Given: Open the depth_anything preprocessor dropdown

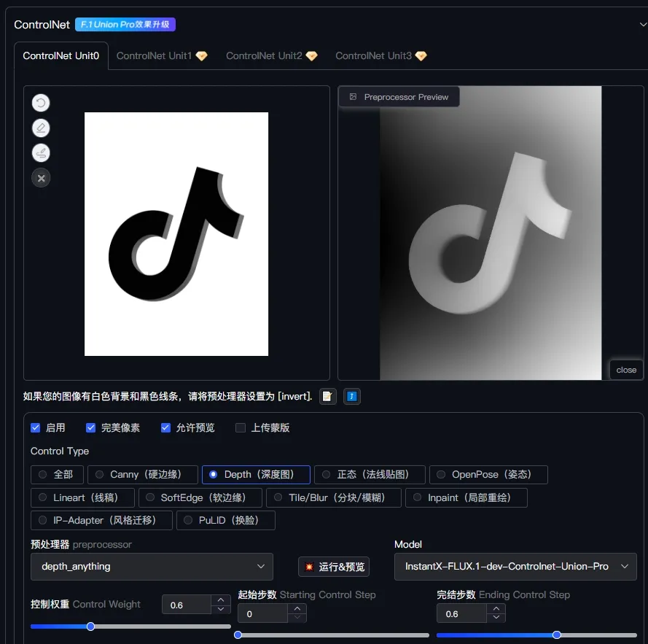Looking at the screenshot, I should (x=152, y=566).
